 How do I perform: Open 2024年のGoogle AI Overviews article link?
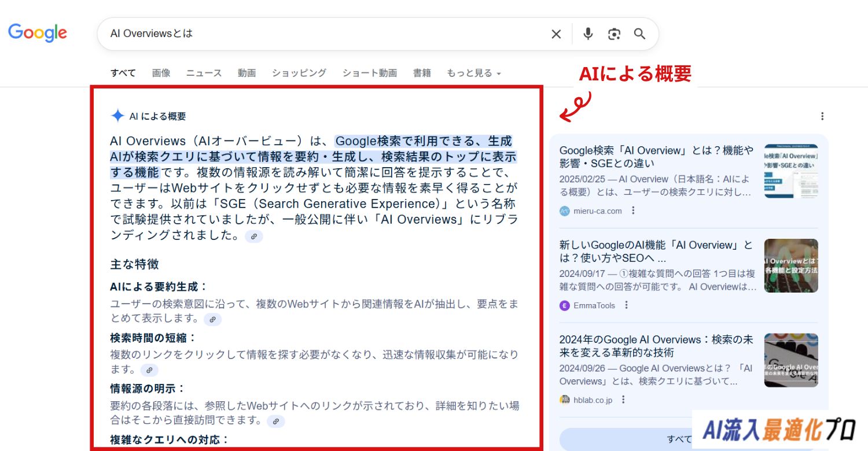click(x=656, y=346)
